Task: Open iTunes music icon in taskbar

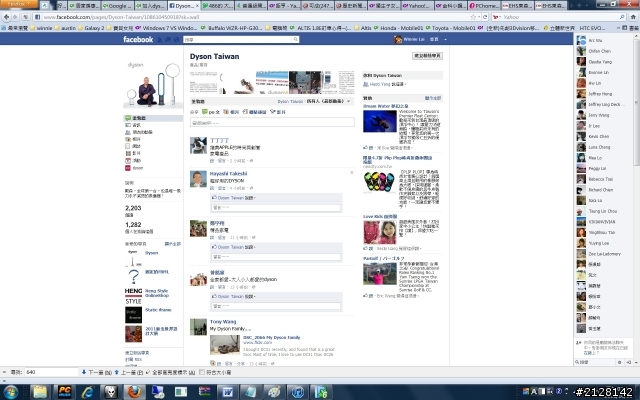Action: 298,392
